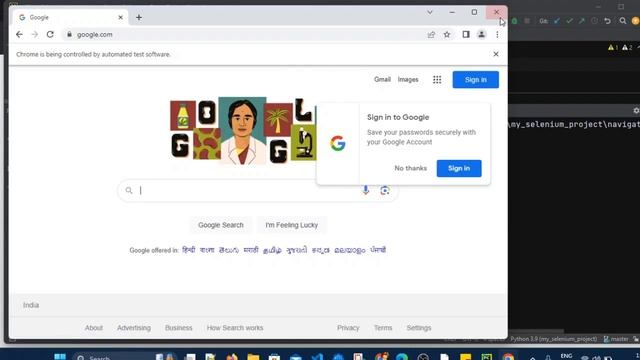Open the Kamala Sohonie Google Doodle
Viewport: 640px width, 360px height.
pyautogui.click(x=243, y=131)
